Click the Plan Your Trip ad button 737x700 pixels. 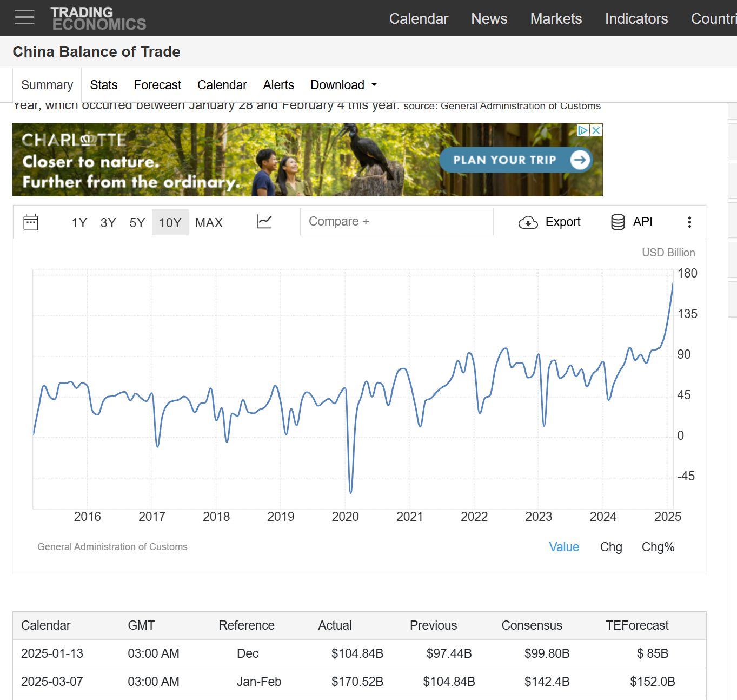point(515,160)
